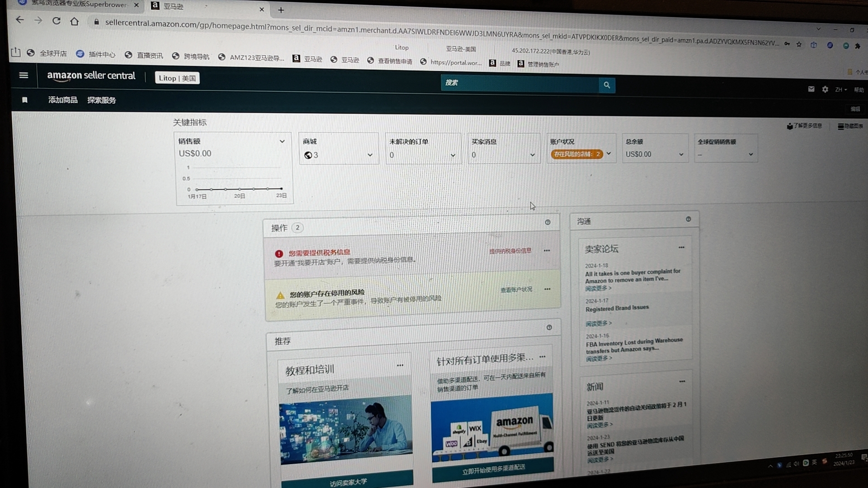Click the 存在风险的店铺: 2 orange badge

577,154
